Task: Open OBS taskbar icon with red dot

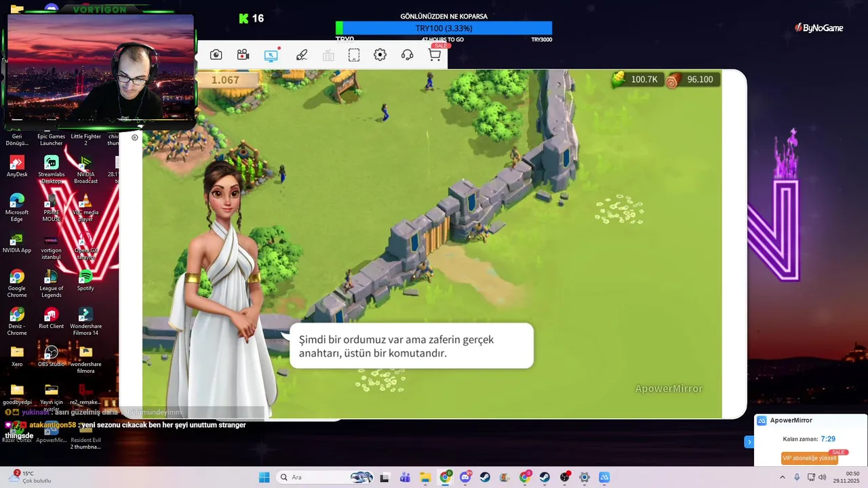Action: coord(565,477)
